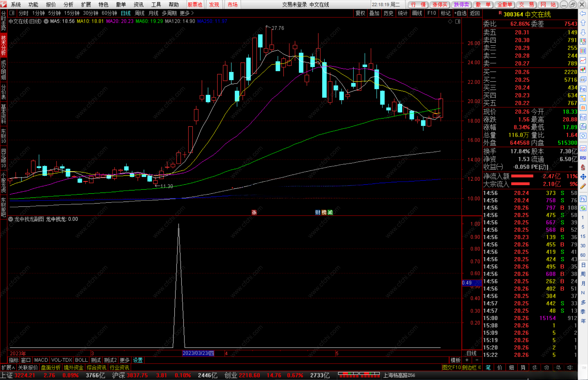
Task: Toggle the side panel icon at chart top-right
Action: coord(458,22)
